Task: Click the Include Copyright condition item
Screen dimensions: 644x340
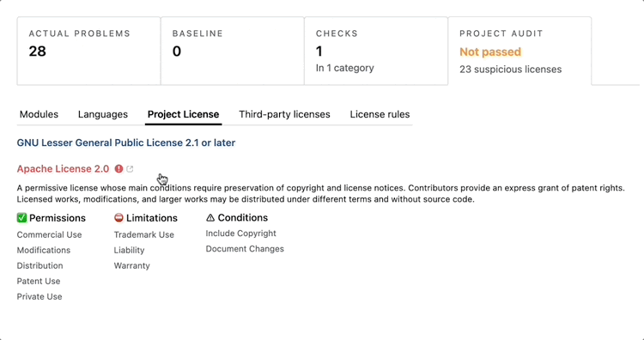Action: [240, 234]
